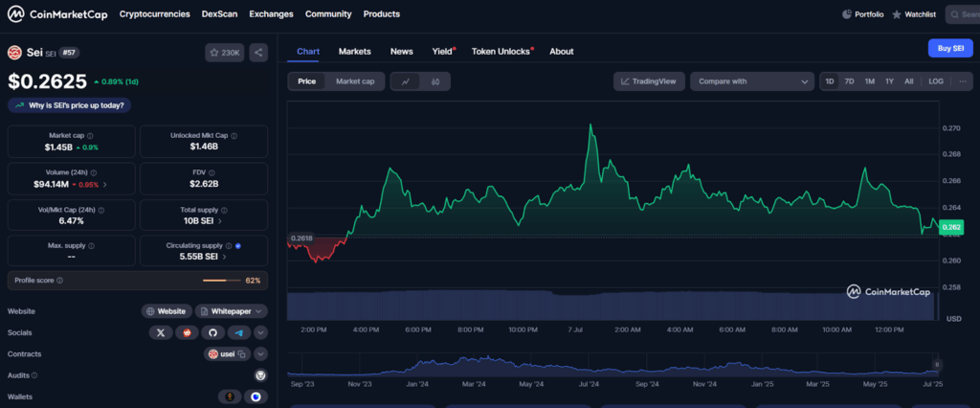Screen dimensions: 980x408
Task: Show Audits info tooltip icon
Action: 34,375
